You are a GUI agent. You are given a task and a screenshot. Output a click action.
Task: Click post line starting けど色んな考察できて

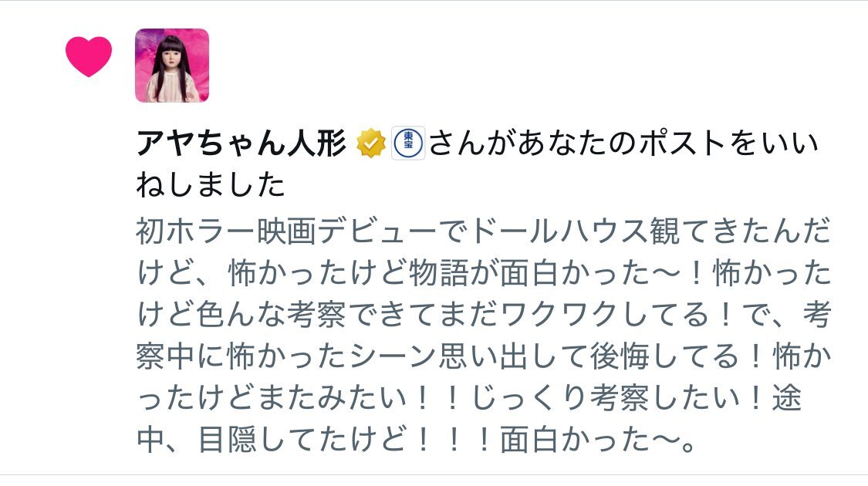point(484,315)
